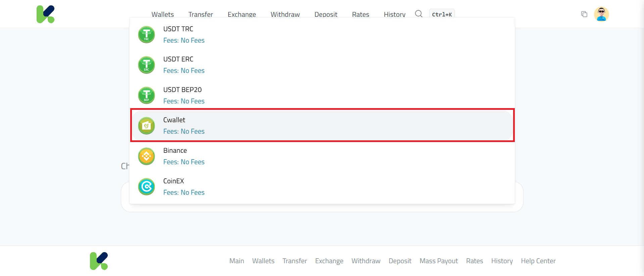Choose the CoinEX option label
The image size is (644, 276).
coord(174,181)
